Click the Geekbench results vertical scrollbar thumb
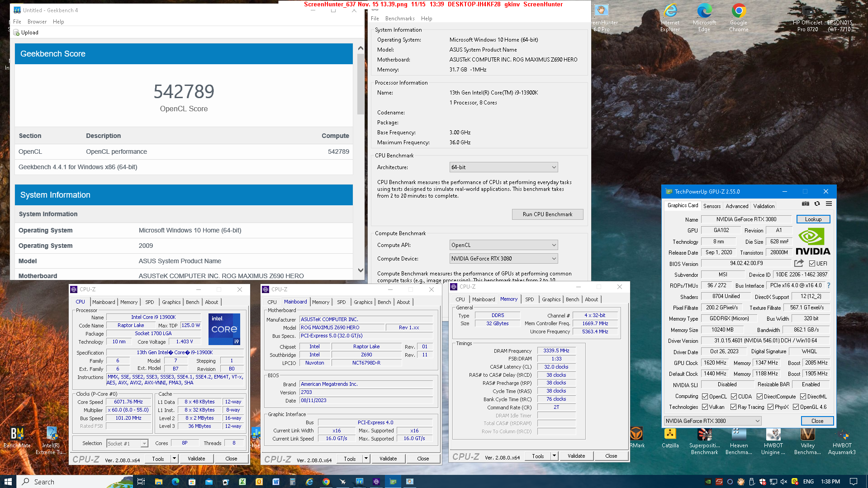868x488 pixels. pyautogui.click(x=360, y=84)
